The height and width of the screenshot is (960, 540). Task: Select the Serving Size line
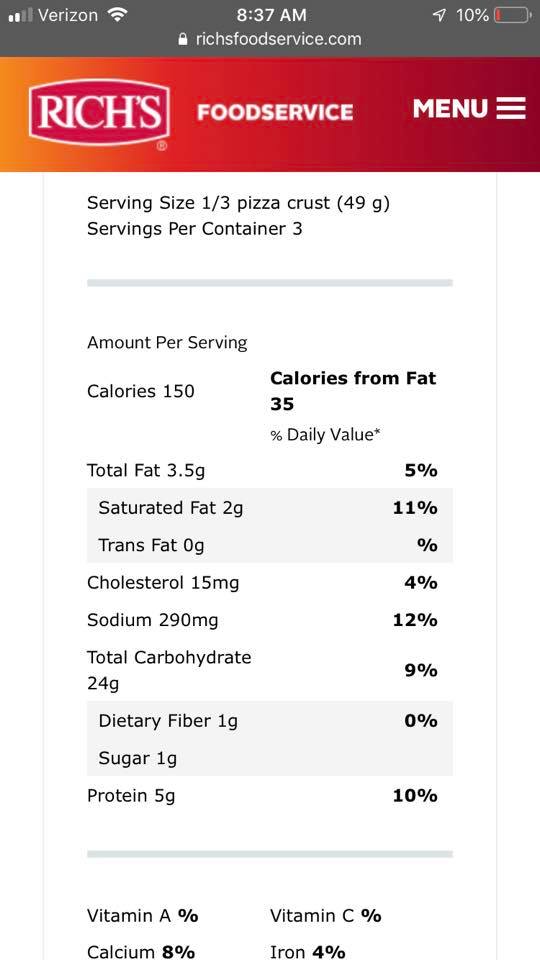pos(238,203)
